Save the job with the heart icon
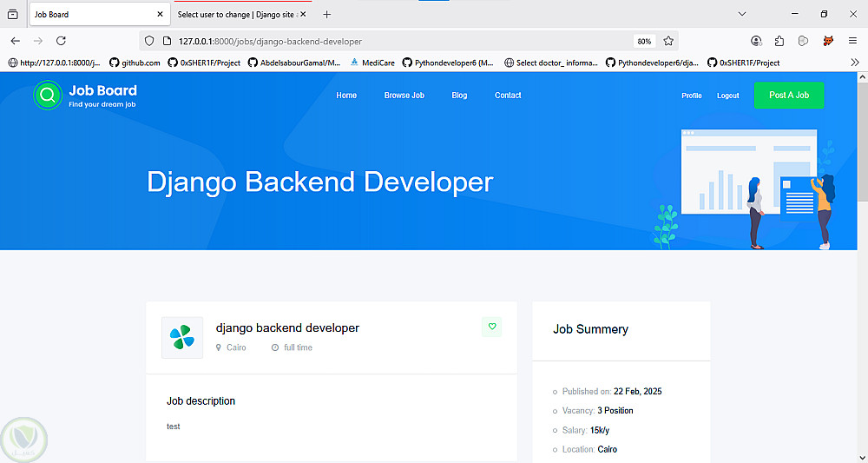This screenshot has height=463, width=868. (x=492, y=327)
